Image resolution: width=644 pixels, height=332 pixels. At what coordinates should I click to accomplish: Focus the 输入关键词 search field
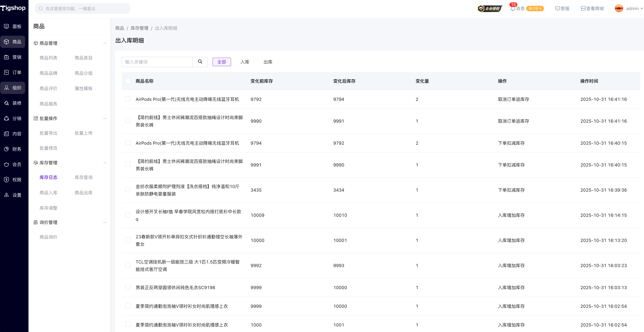pos(157,62)
